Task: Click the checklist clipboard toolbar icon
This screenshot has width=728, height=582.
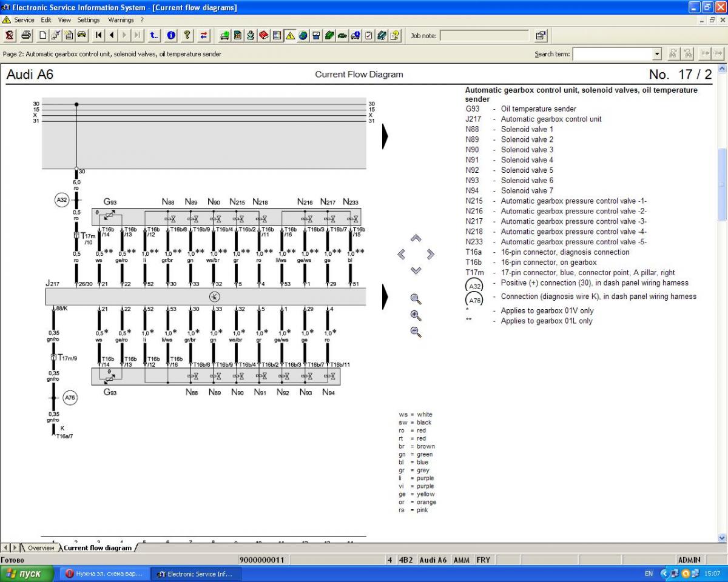Action: 368,35
